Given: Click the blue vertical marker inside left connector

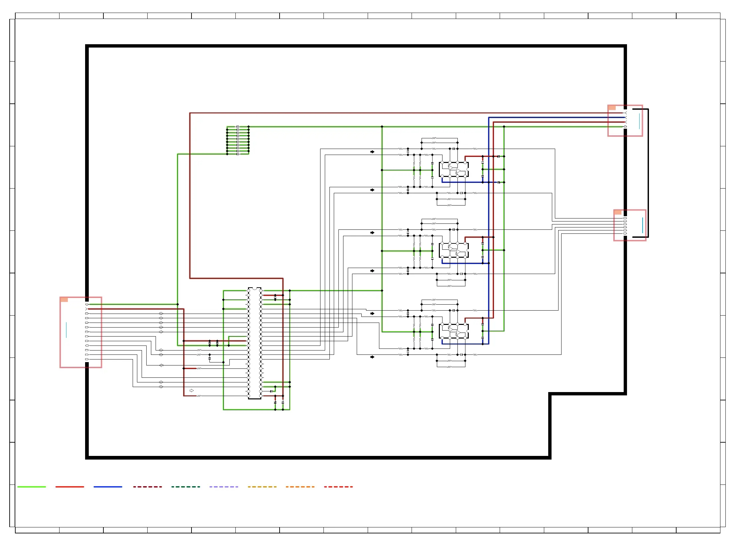Looking at the screenshot, I should pos(66,330).
